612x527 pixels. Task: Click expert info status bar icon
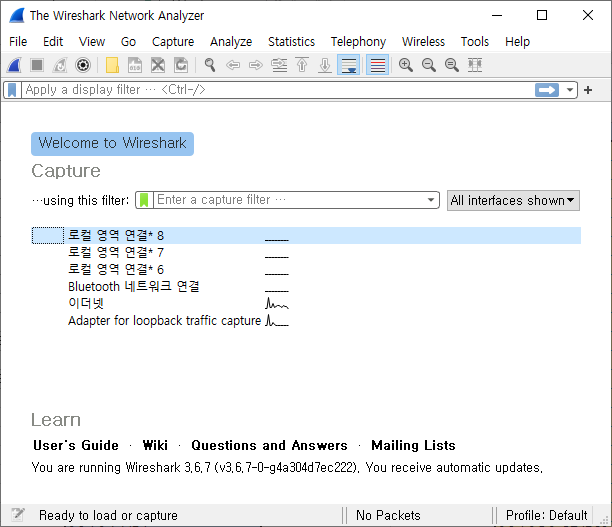pos(18,515)
